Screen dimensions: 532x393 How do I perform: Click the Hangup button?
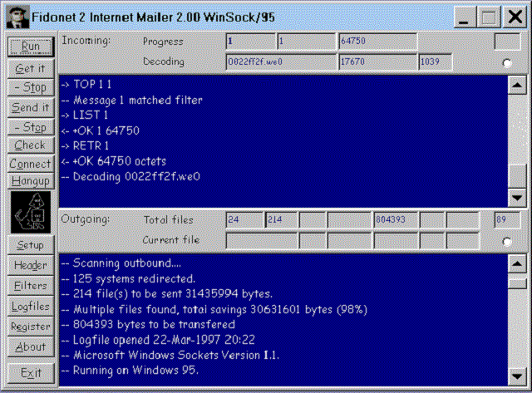pyautogui.click(x=31, y=181)
